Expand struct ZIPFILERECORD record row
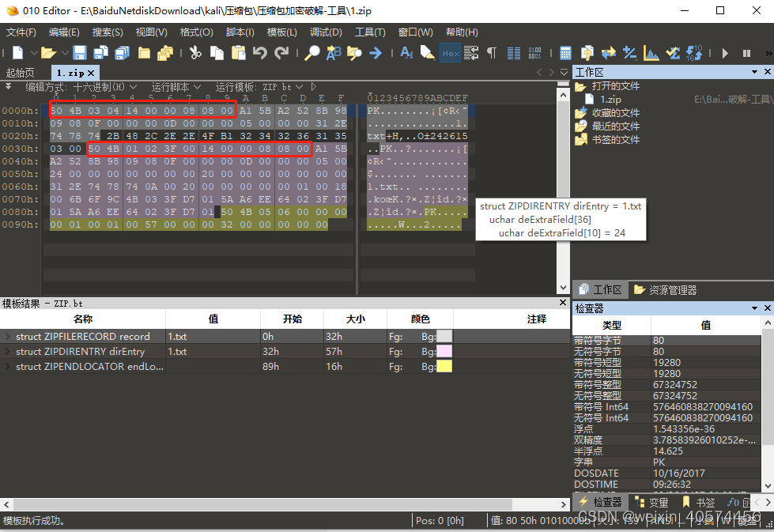The height and width of the screenshot is (532, 774). point(7,337)
